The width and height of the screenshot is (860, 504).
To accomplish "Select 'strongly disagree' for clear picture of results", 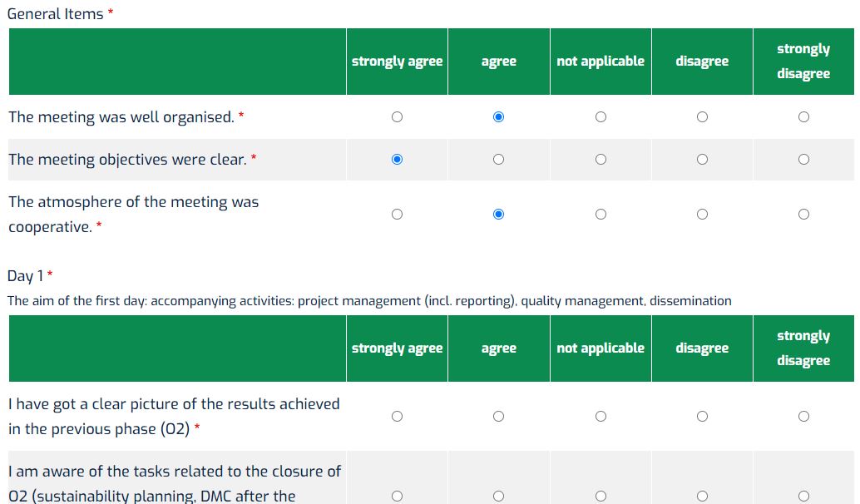I will [x=803, y=417].
